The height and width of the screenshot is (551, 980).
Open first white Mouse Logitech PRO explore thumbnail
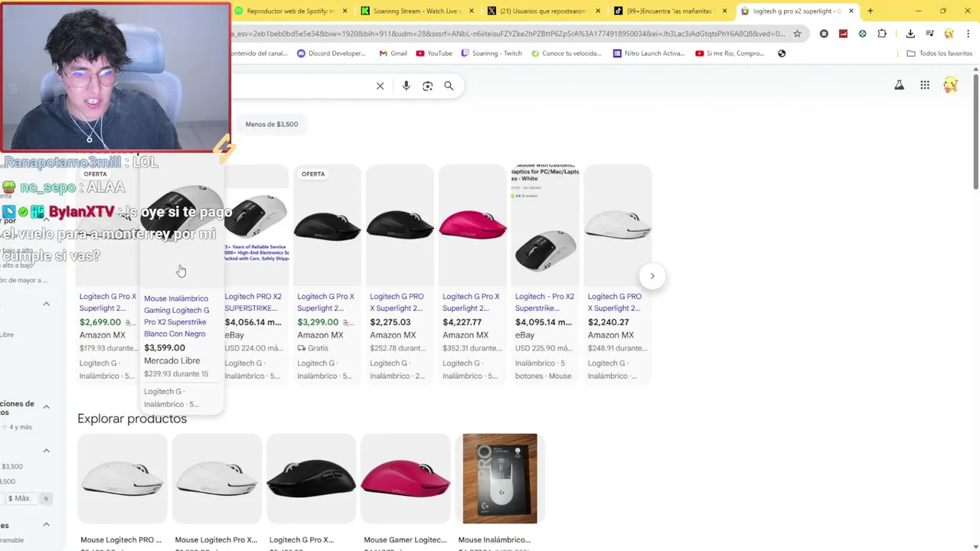pos(122,479)
